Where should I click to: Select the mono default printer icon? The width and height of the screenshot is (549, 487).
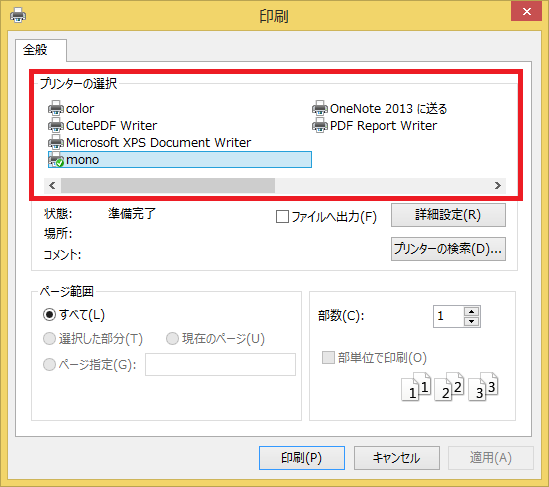56,159
